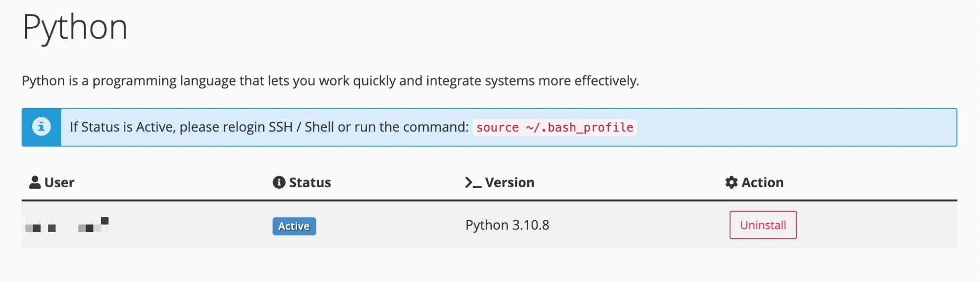Click the gear icon beside Action
The image size is (980, 282).
click(731, 182)
